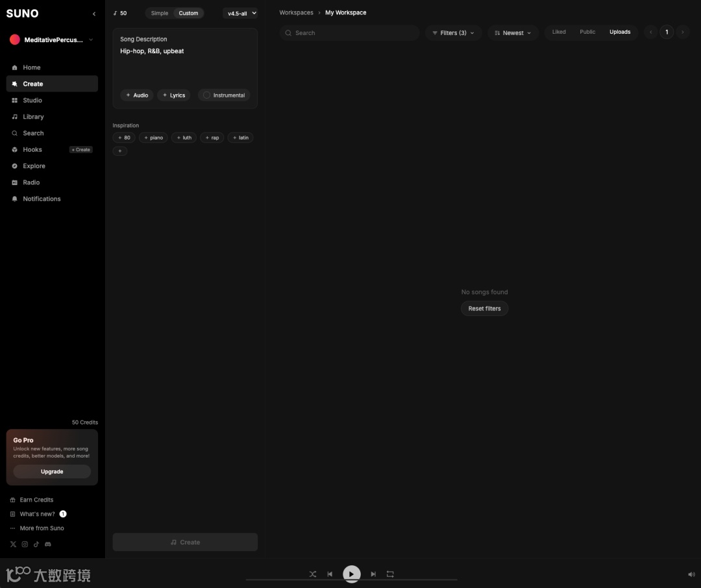
Task: Click the Go Pro heading
Action: 23,441
